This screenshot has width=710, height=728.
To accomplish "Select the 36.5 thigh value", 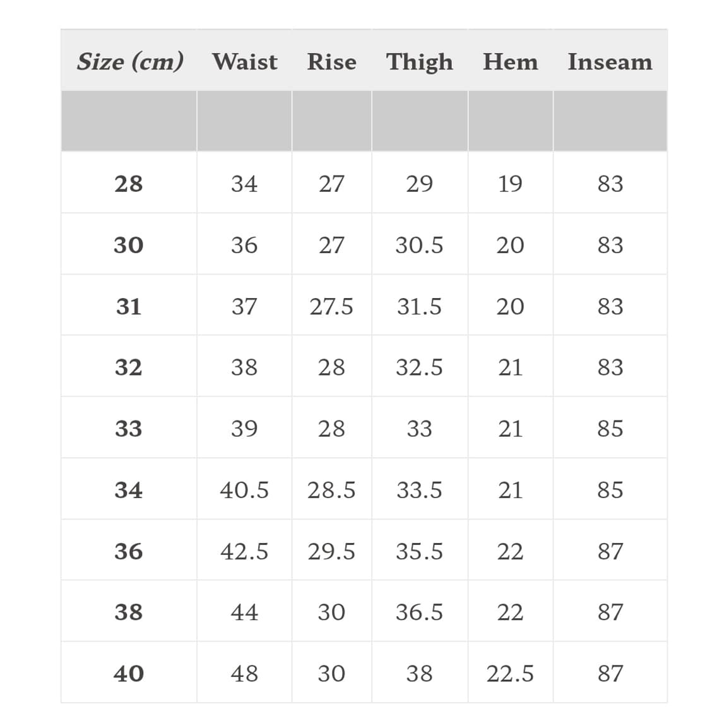I will coord(420,612).
